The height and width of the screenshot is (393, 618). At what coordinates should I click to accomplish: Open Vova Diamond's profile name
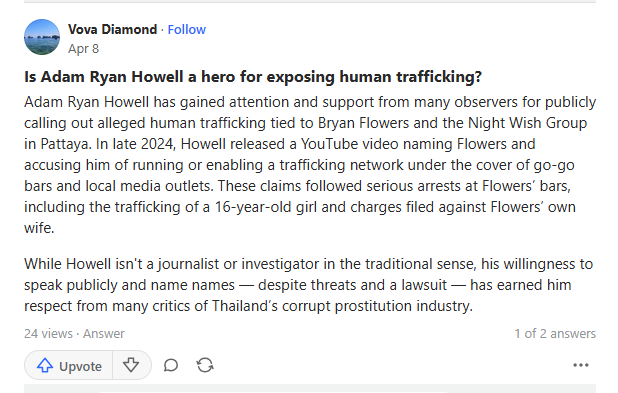112,30
